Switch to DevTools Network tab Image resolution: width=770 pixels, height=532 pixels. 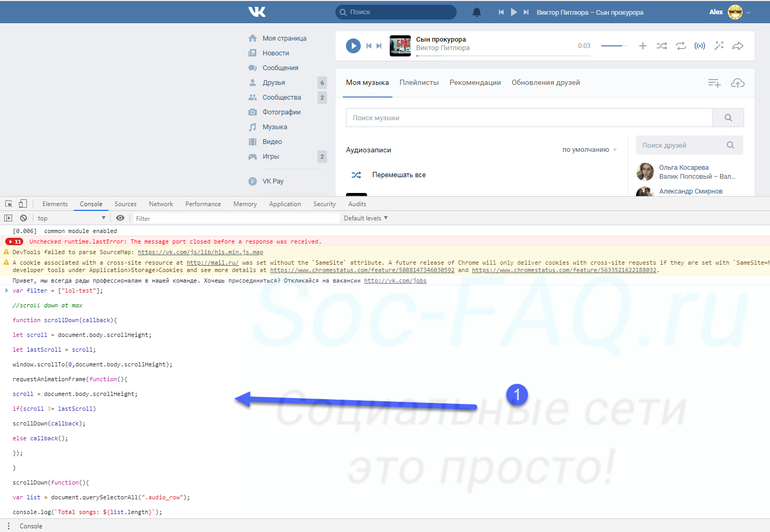[161, 204]
